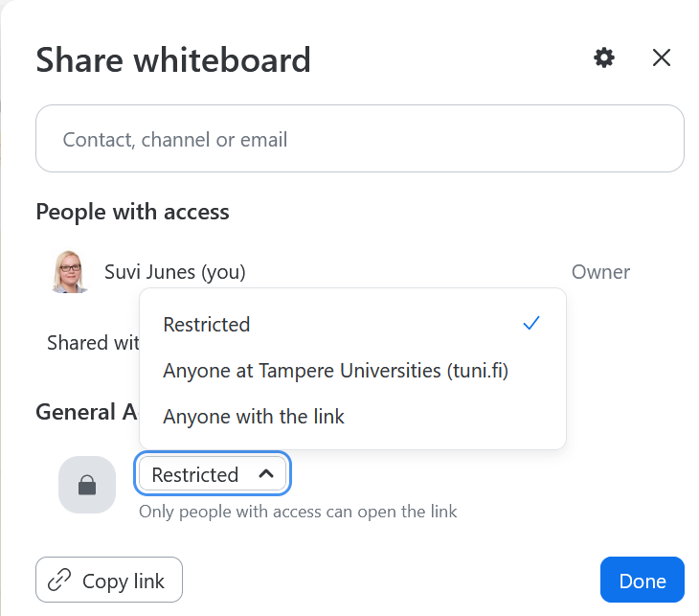Click the partially hidden Shared with text
Image resolution: width=699 pixels, height=616 pixels.
click(93, 343)
